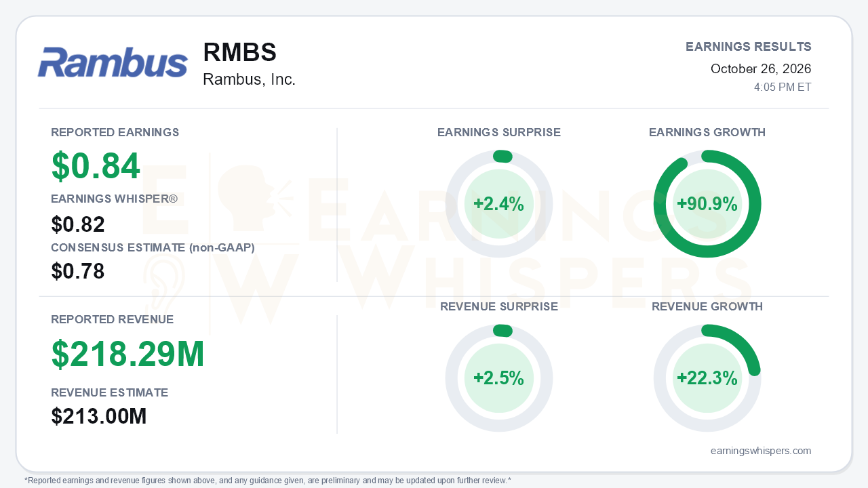Click the EARNINGS GROWTH heading
Image resolution: width=868 pixels, height=488 pixels.
707,132
